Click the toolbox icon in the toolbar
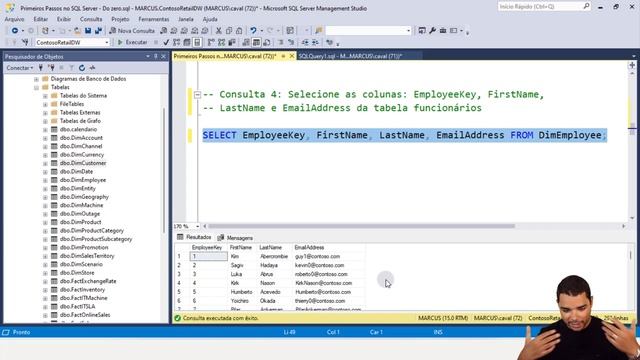The width and height of the screenshot is (640, 360). (x=443, y=31)
